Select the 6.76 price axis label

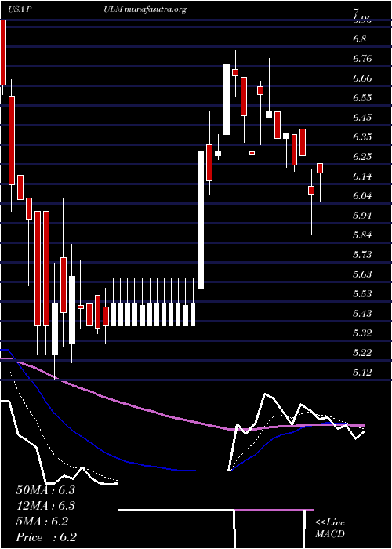362,59
